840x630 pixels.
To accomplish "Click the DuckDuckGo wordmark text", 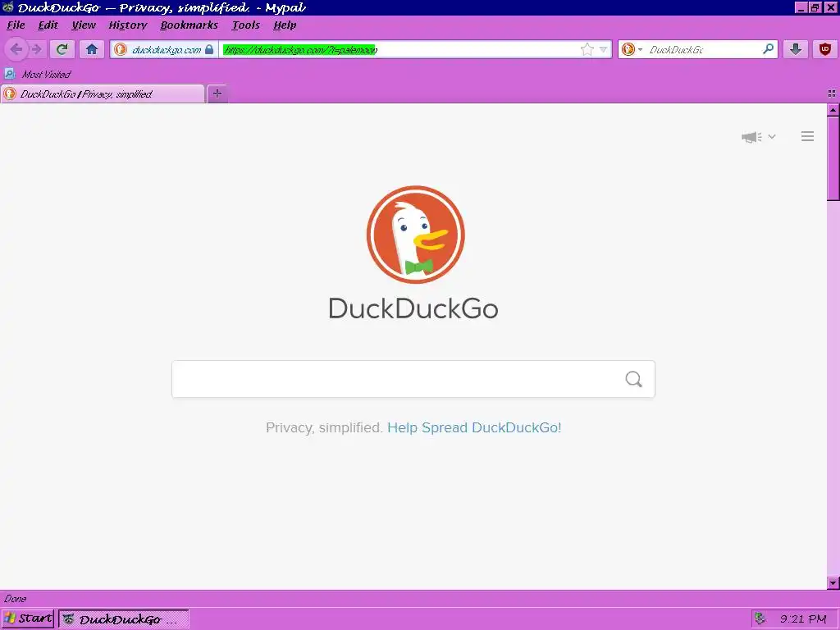I will tap(413, 308).
